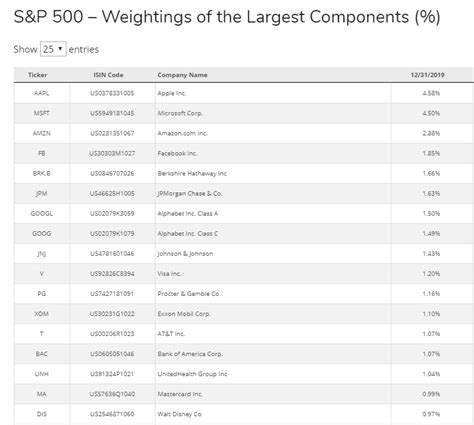
Task: Sort by ISIN Code column header
Action: pos(108,75)
